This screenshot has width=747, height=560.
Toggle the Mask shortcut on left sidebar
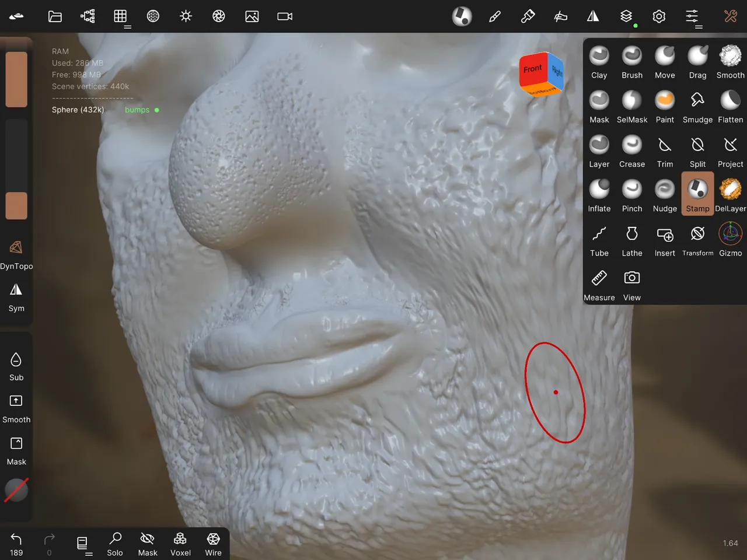(x=16, y=450)
